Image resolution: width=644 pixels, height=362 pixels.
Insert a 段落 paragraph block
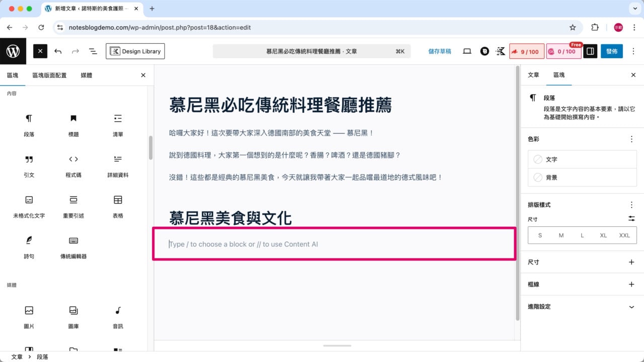pos(29,125)
